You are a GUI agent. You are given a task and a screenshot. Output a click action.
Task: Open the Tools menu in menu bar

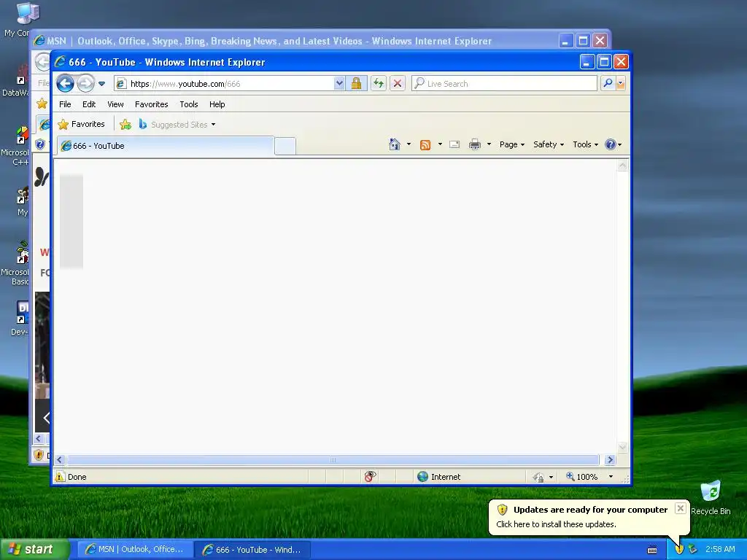(x=189, y=104)
